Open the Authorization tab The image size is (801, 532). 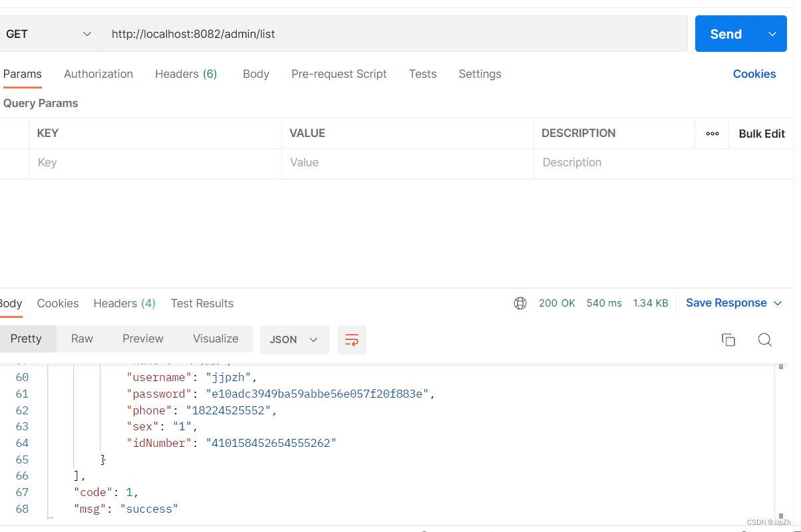pos(98,74)
